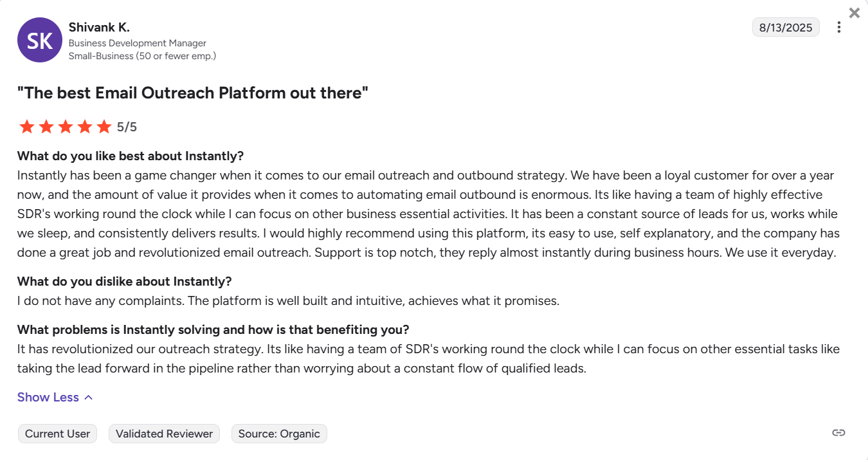
Task: Collapse the review with Show Less
Action: 48,397
